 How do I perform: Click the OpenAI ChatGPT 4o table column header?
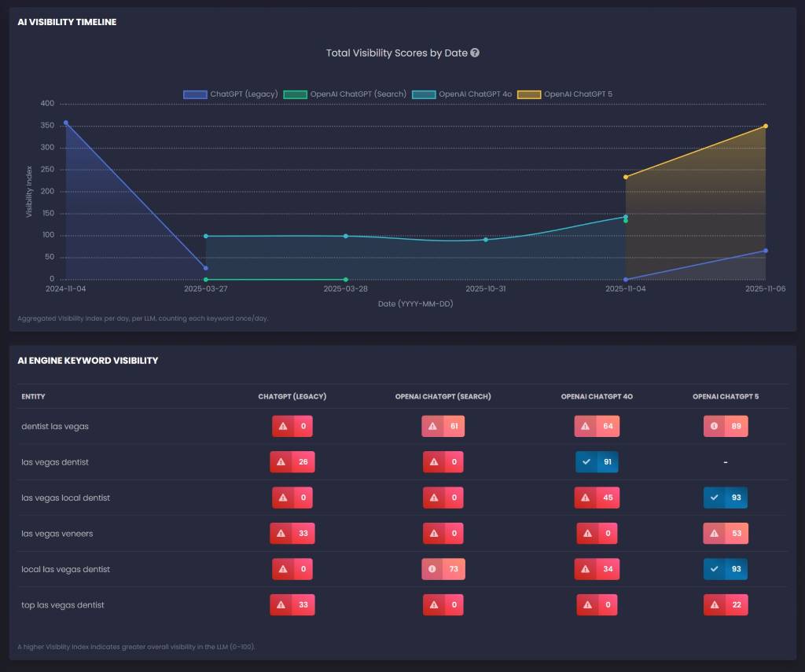click(597, 397)
